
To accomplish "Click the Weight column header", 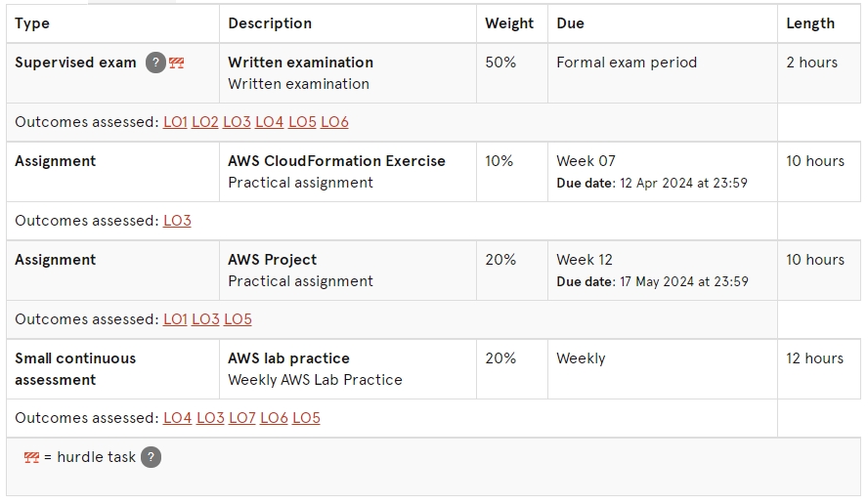I will coord(509,23).
